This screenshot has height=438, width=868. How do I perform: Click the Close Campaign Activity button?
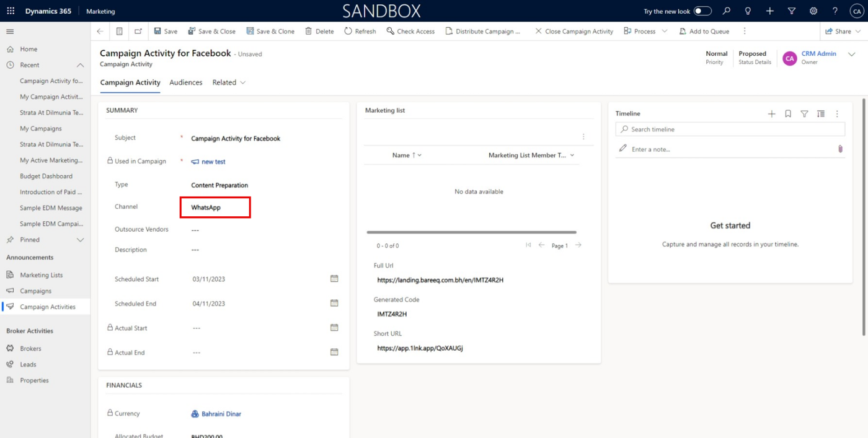573,31
